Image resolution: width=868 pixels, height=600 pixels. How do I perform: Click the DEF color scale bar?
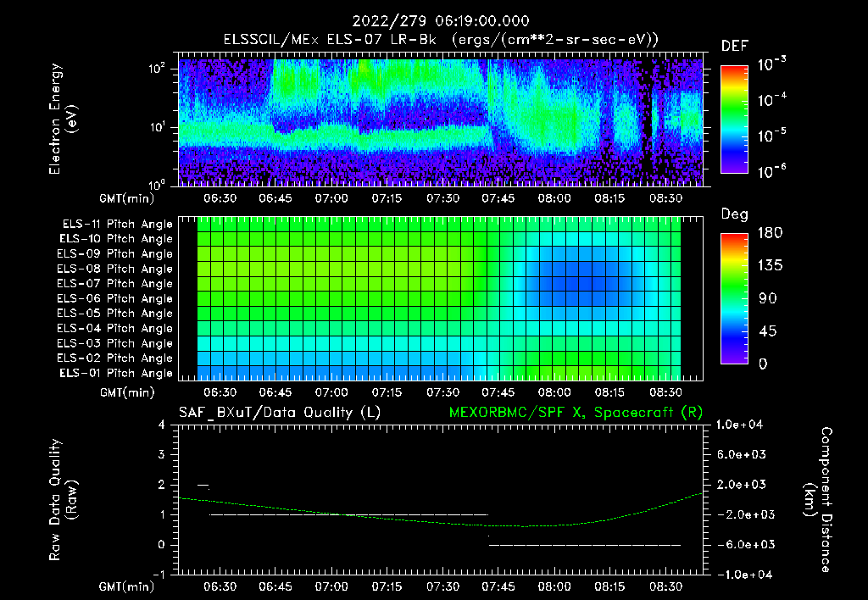pos(734,119)
